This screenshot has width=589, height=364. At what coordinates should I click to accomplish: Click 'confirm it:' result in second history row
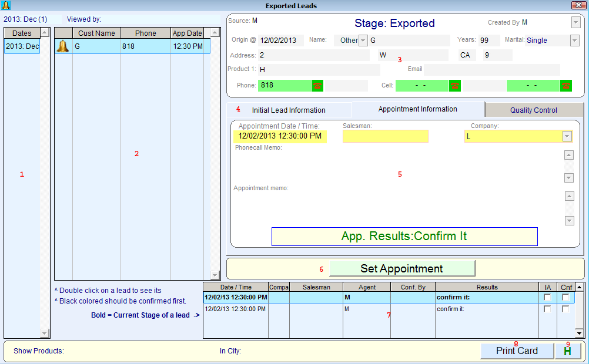450,309
